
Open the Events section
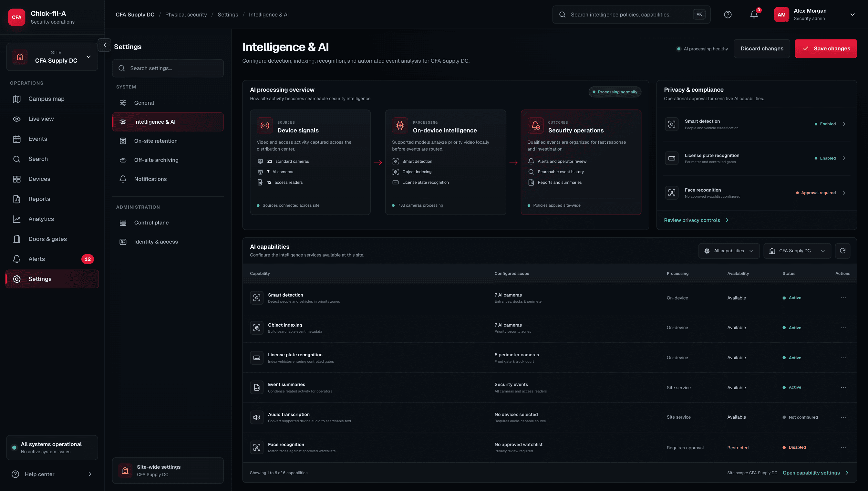click(52, 139)
